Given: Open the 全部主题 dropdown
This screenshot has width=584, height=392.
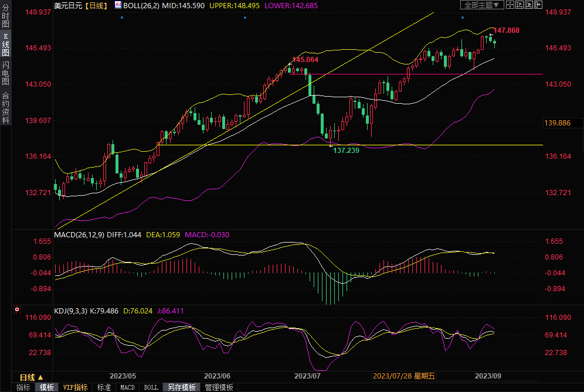Looking at the screenshot, I should [x=482, y=5].
